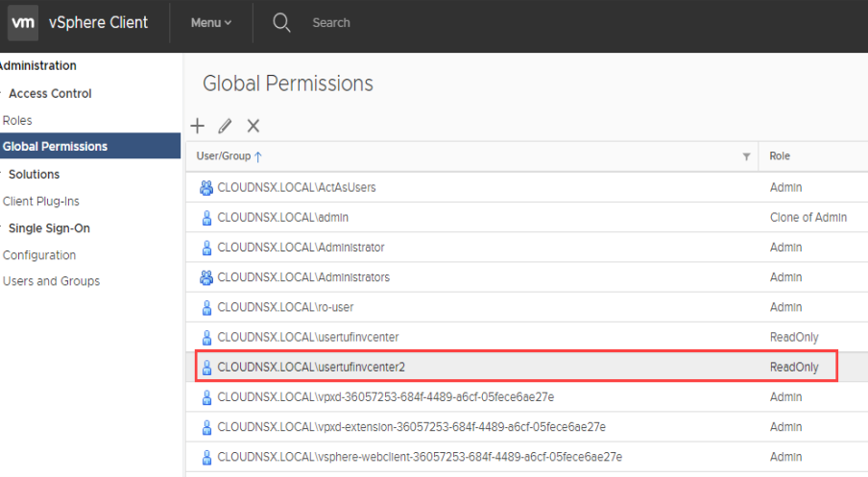The width and height of the screenshot is (868, 477).
Task: Click the Administrators group icon
Action: (x=205, y=277)
